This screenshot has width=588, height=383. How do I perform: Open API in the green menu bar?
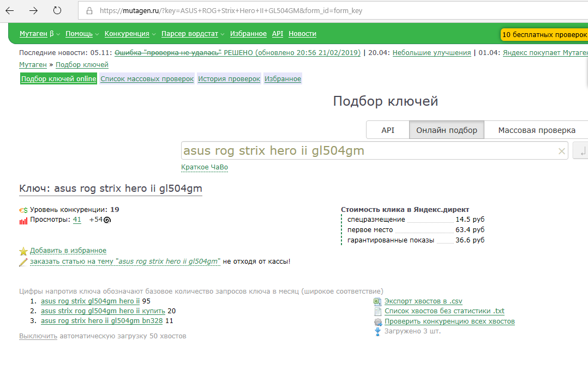[278, 34]
